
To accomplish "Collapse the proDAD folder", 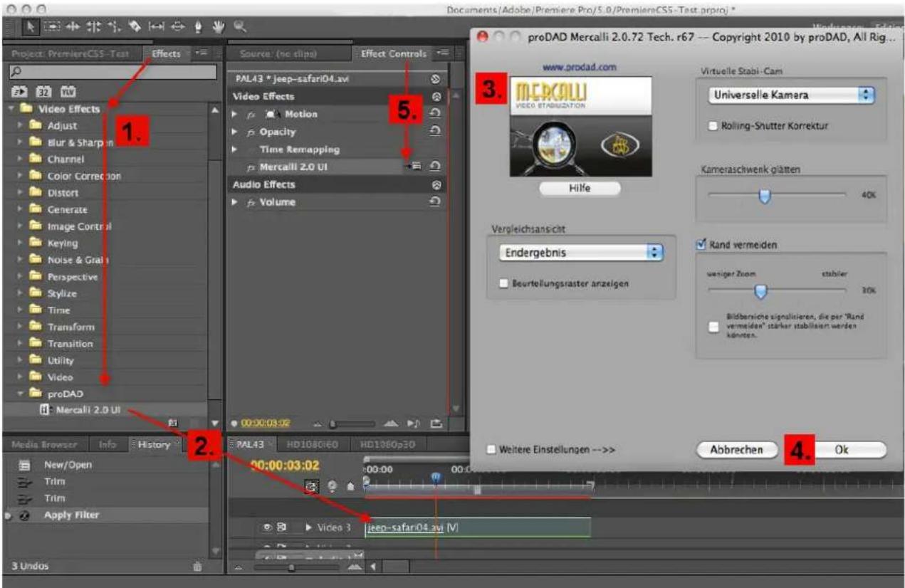I will [21, 394].
